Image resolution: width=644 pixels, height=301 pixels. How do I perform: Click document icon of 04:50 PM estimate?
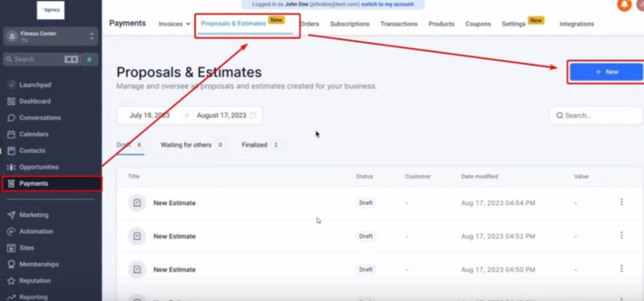pos(136,270)
